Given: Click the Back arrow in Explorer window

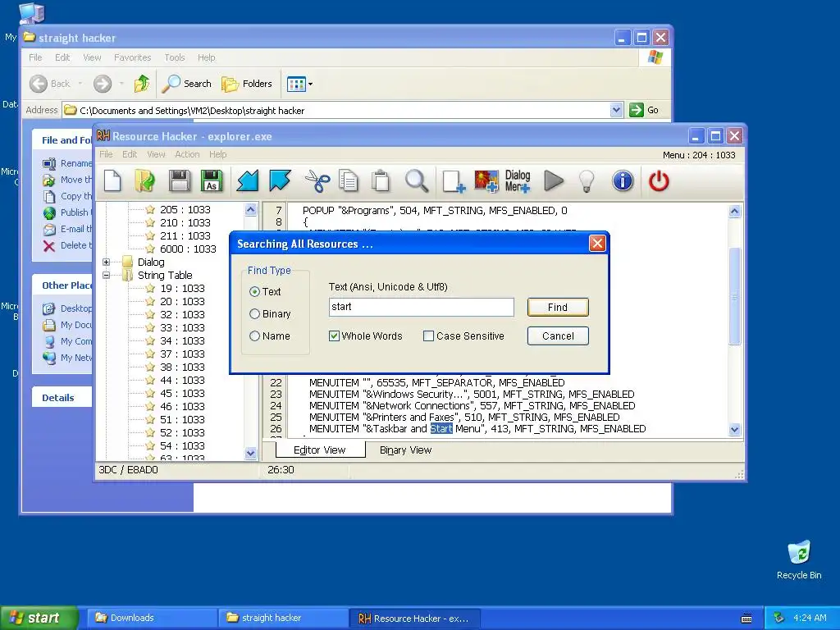Looking at the screenshot, I should coord(38,84).
